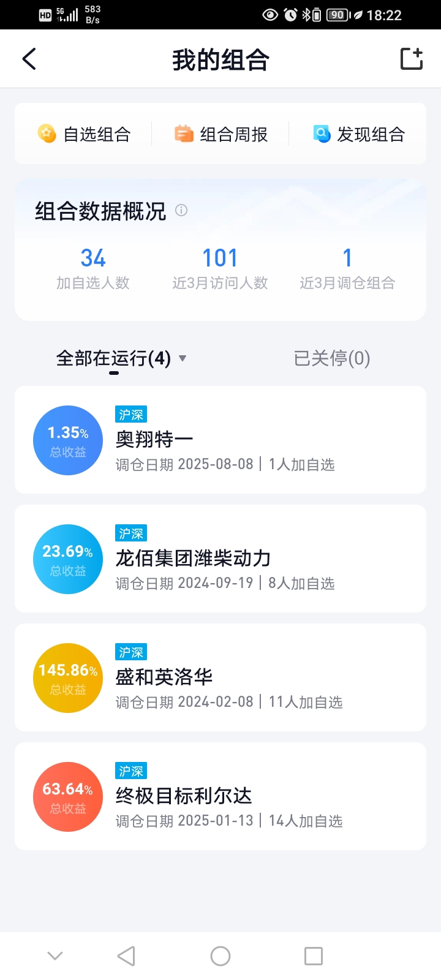Screen dimensions: 441x980
Task: Tap the 发现组合 search icon
Action: pos(322,134)
